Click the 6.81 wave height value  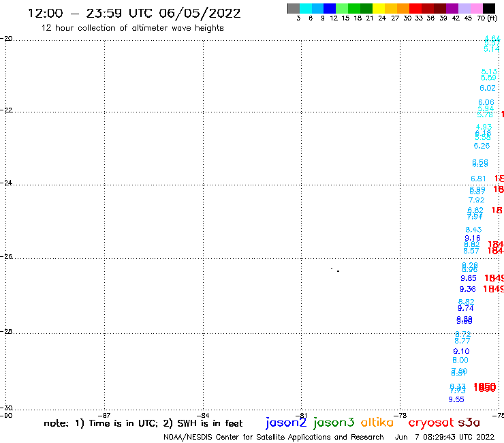tap(478, 179)
